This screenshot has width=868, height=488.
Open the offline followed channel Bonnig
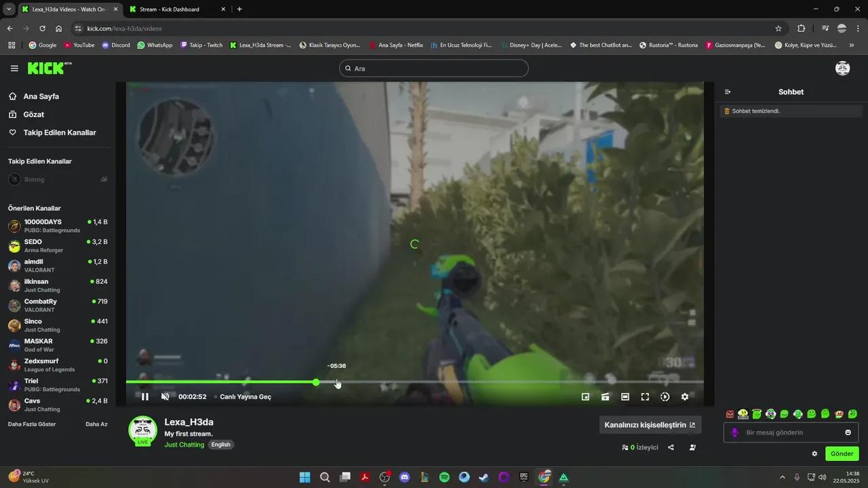point(58,180)
